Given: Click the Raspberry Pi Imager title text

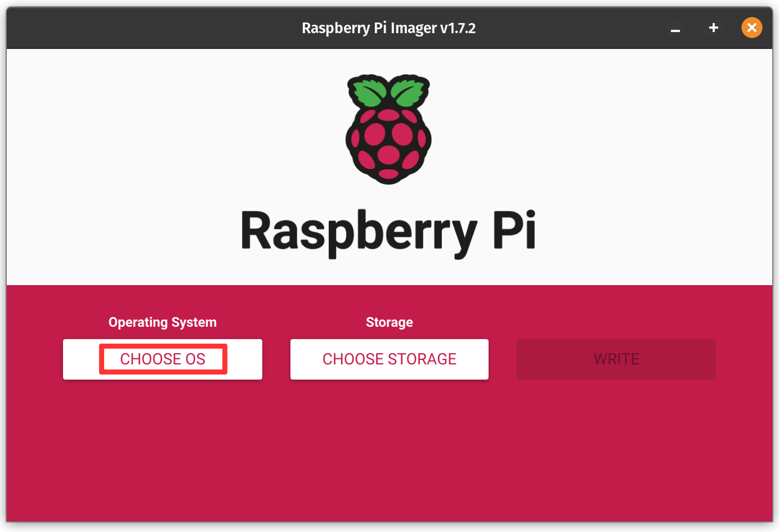Looking at the screenshot, I should click(389, 28).
